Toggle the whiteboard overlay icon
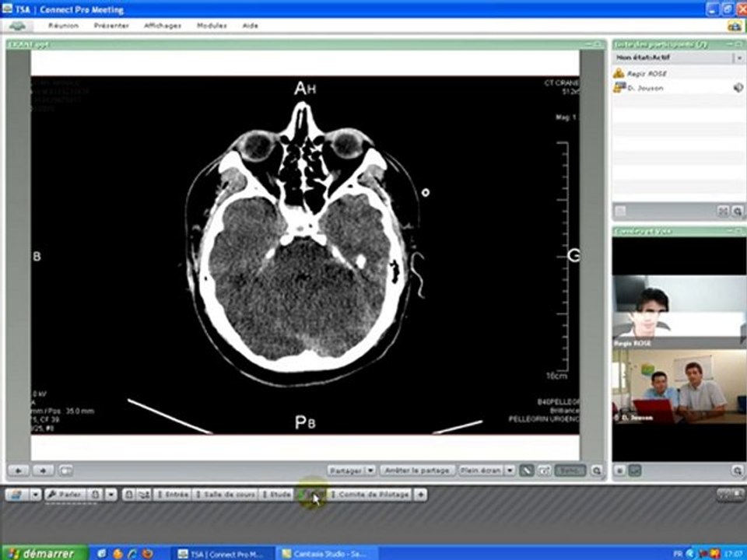Image resolution: width=747 pixels, height=560 pixels. click(544, 471)
